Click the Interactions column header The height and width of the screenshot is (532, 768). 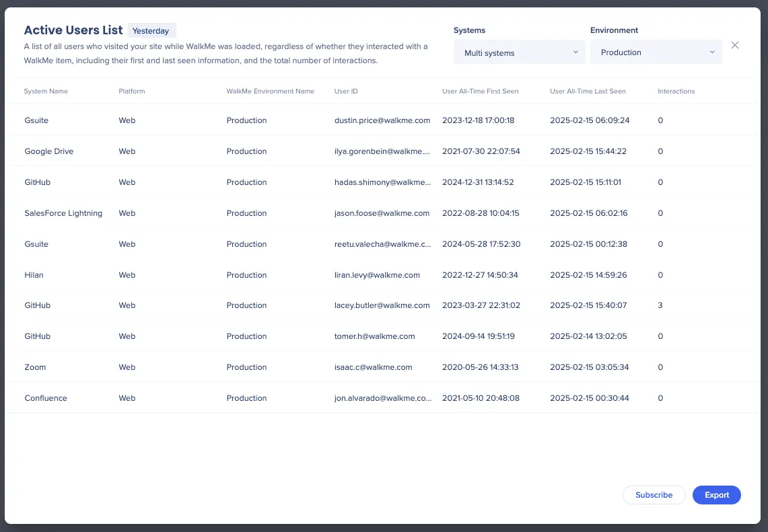676,91
